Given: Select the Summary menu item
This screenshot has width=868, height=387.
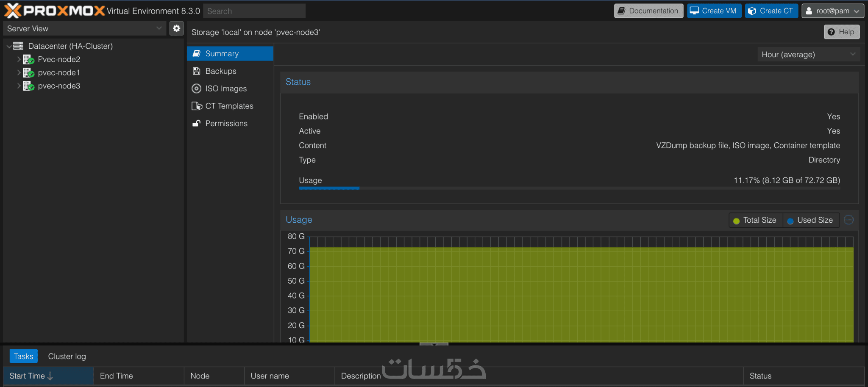Looking at the screenshot, I should 230,53.
